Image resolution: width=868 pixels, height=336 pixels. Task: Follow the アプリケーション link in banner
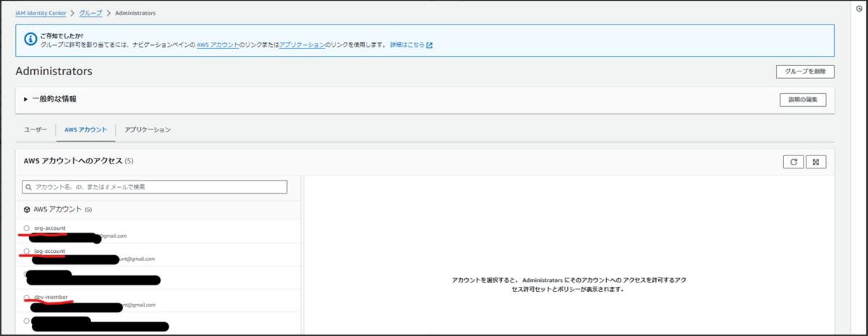[302, 45]
